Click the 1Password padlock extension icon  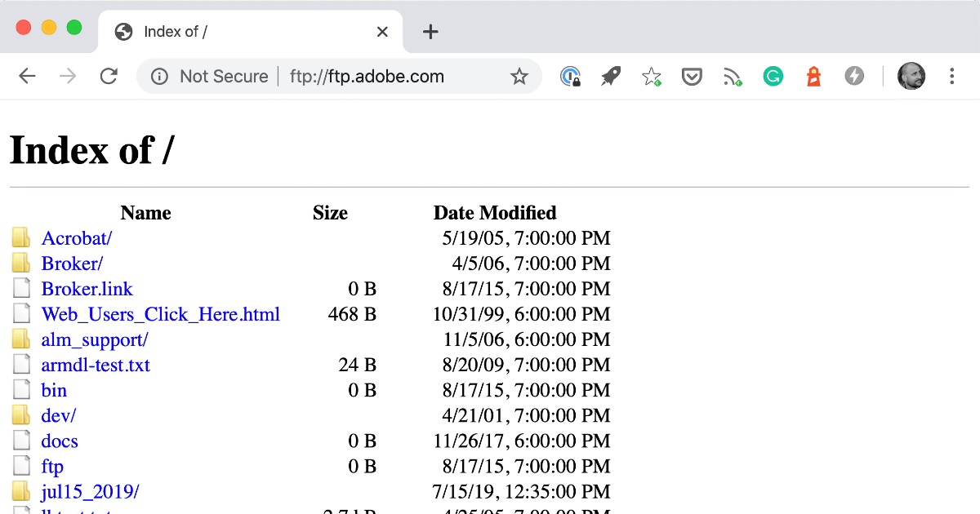(570, 75)
